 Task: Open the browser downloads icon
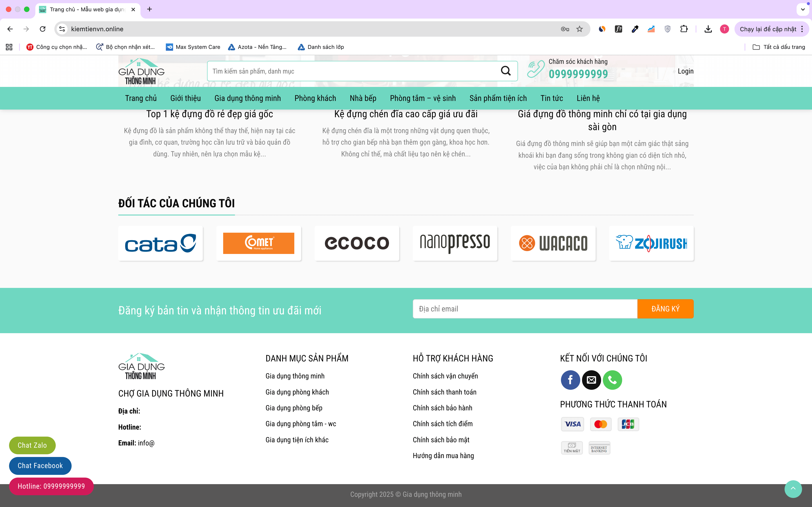click(x=708, y=29)
